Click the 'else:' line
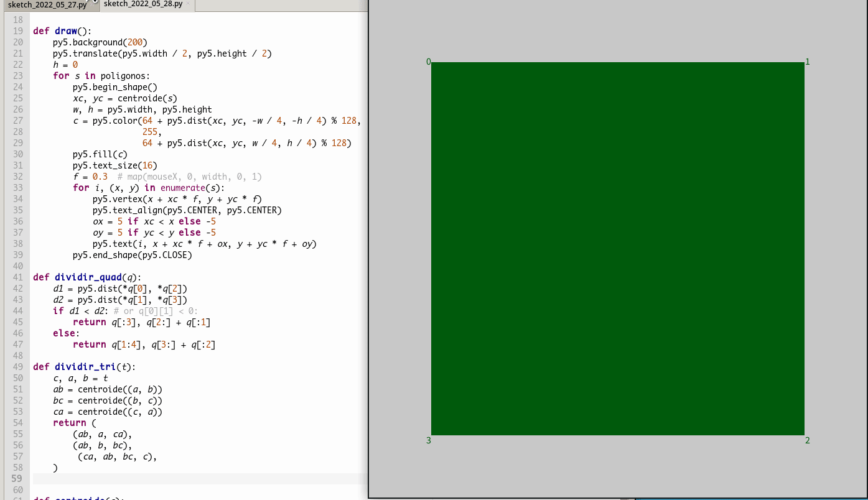 (x=67, y=333)
